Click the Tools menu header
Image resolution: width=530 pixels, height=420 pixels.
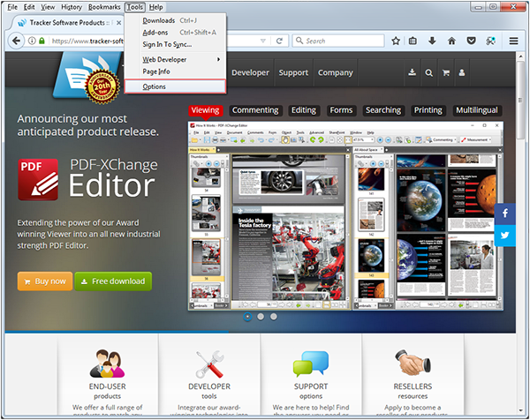click(134, 7)
